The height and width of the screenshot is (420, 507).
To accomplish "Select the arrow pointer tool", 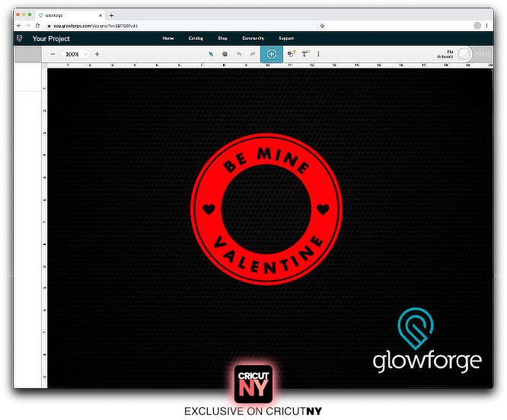I will [211, 54].
